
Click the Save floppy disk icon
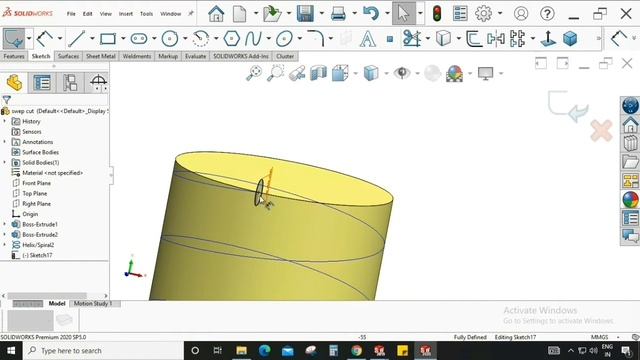point(305,13)
